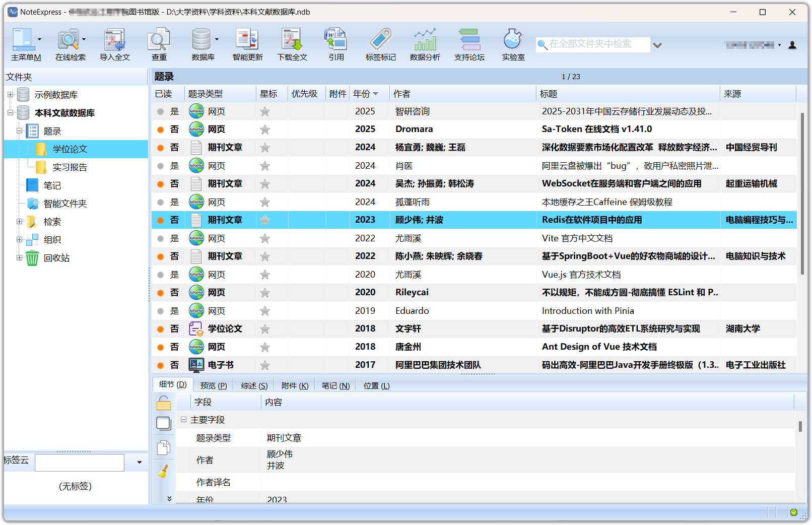Image resolution: width=812 pixels, height=525 pixels.
Task: Toggle star for the Redis在软件项目中的应用 row
Action: tap(265, 220)
